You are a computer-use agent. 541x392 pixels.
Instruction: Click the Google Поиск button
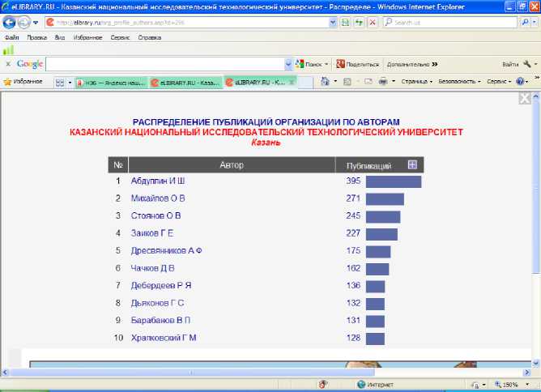(x=311, y=64)
